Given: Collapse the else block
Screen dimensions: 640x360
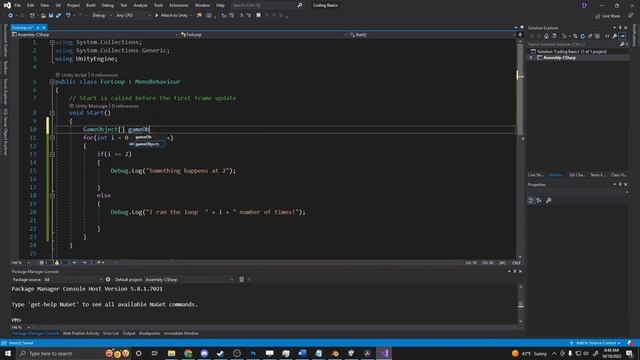Looking at the screenshot, I should pyautogui.click(x=52, y=196).
